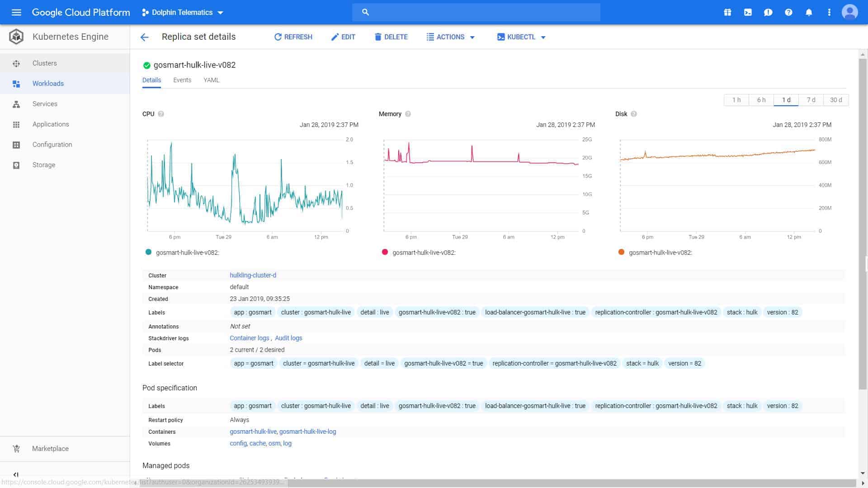Expand the KUBECTL dropdown

(x=522, y=37)
